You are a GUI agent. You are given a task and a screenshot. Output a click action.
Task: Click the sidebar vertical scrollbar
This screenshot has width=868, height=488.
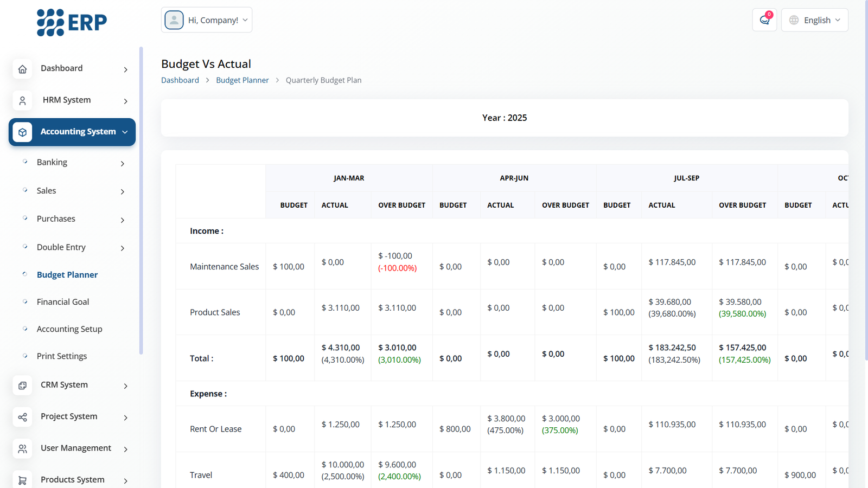141,201
